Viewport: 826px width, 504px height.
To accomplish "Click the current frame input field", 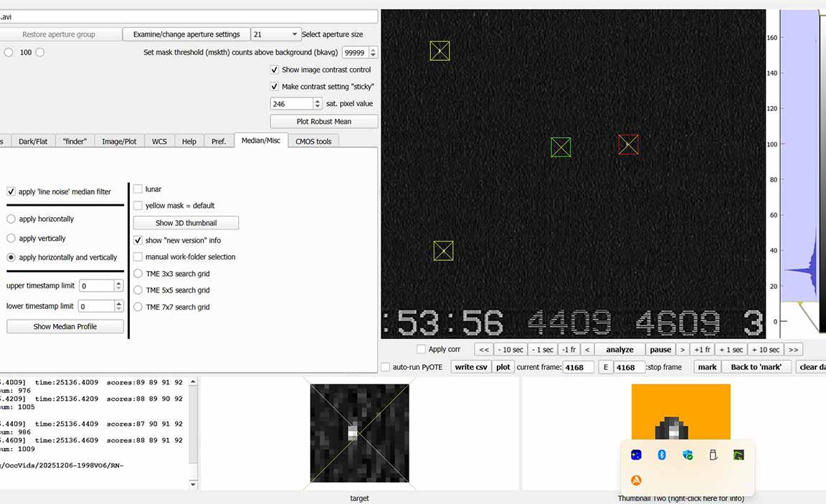I will (578, 367).
